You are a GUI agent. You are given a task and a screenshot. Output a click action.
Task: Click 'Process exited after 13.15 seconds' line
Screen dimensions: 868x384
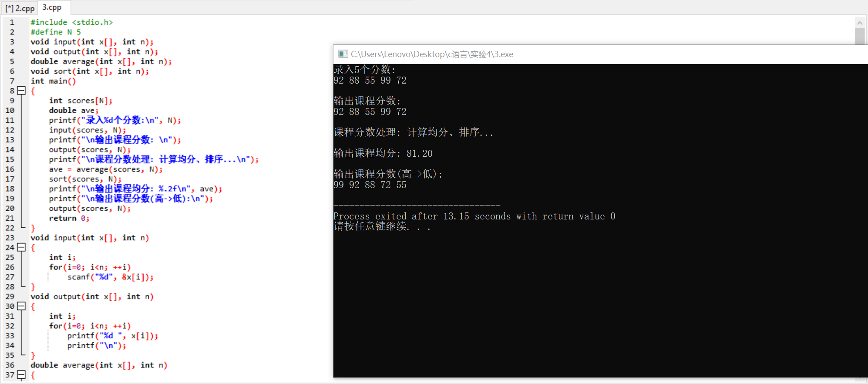(474, 216)
